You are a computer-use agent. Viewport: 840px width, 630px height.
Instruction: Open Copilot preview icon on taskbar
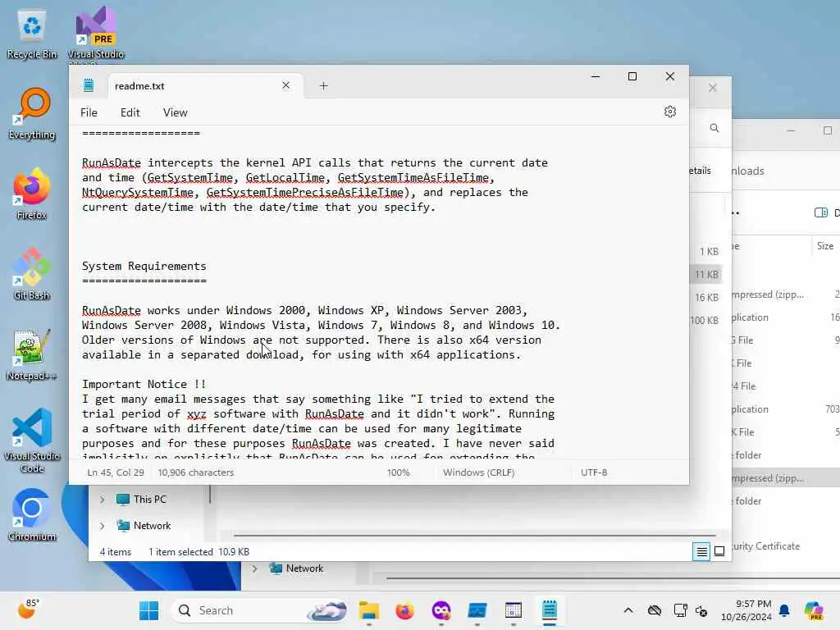pyautogui.click(x=814, y=610)
